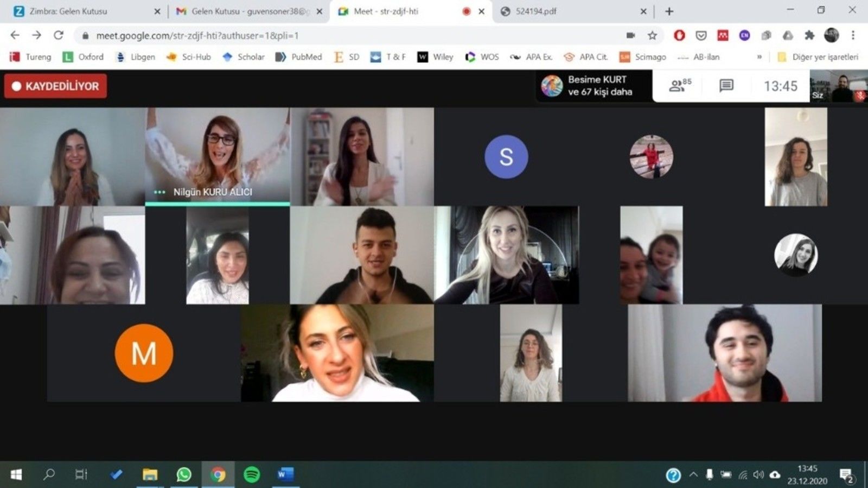Open the Chrome three-dot menu
868x488 pixels.
(853, 35)
